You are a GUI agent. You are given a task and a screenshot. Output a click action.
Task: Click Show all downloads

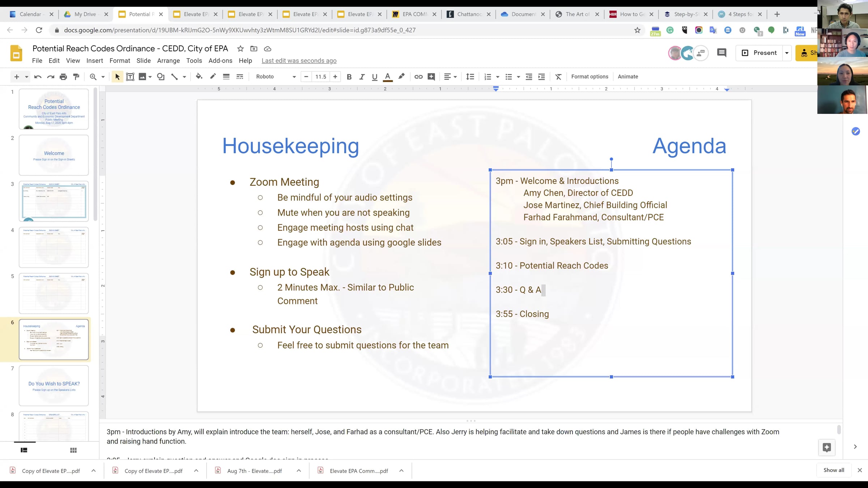click(834, 470)
